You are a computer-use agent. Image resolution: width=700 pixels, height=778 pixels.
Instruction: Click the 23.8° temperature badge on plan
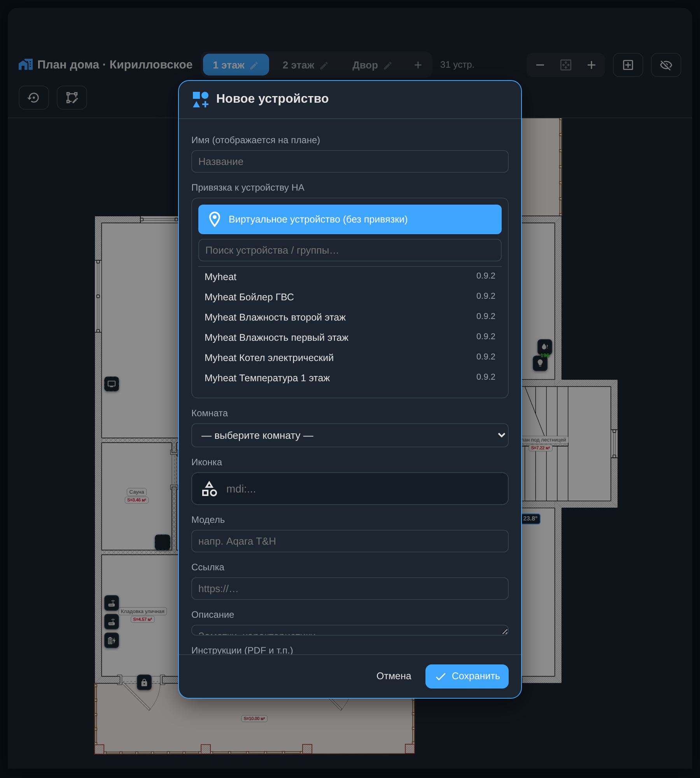[530, 519]
